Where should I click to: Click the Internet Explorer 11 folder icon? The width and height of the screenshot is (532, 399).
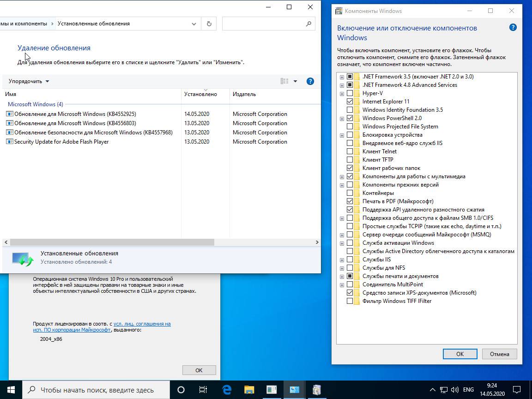click(x=357, y=102)
